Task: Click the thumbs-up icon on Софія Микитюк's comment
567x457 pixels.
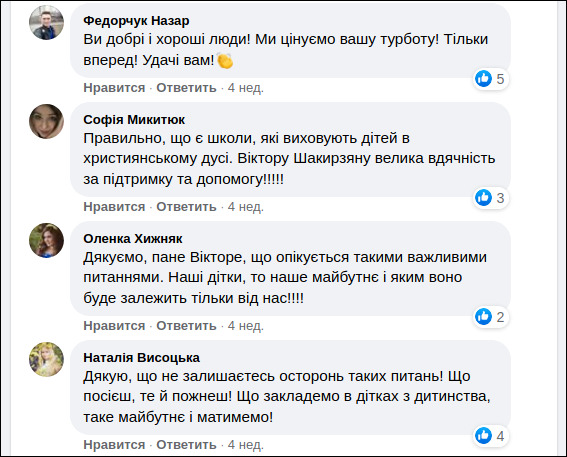Action: pos(483,197)
